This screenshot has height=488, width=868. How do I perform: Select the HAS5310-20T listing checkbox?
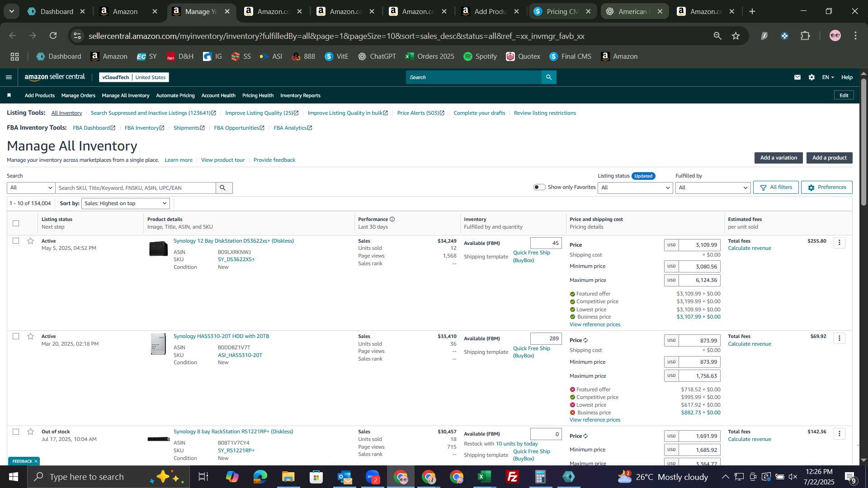(16, 336)
